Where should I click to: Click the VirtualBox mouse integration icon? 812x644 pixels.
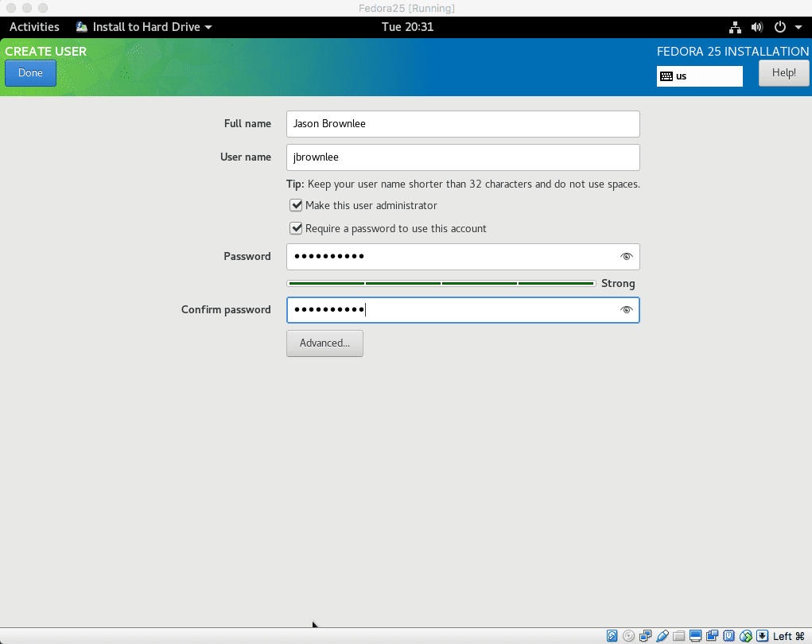[x=746, y=636]
